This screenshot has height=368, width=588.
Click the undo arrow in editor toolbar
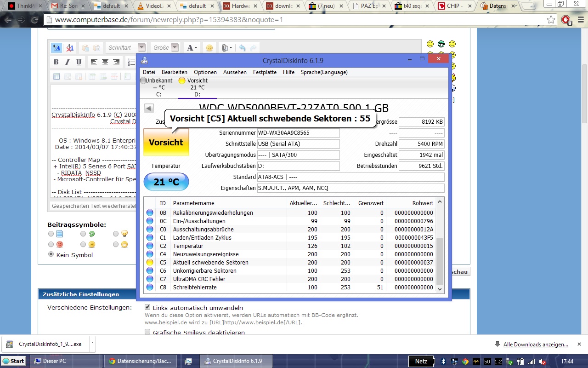point(242,48)
